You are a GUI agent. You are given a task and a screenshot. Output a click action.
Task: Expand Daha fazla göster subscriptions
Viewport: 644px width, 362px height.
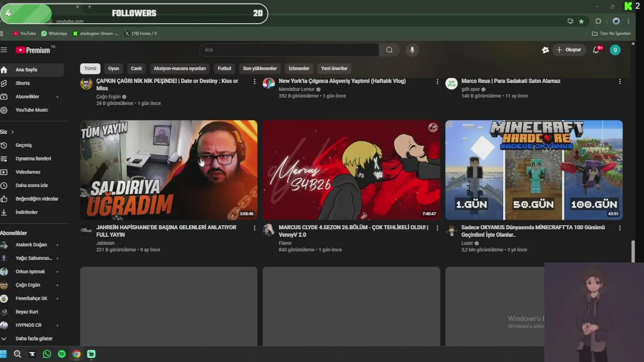click(32, 338)
